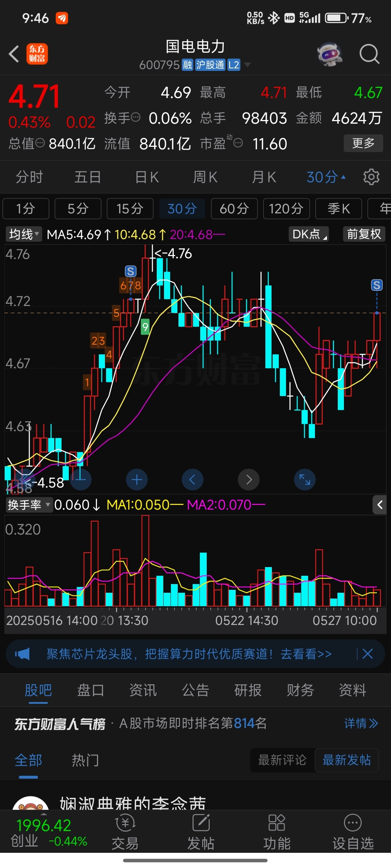The image size is (391, 868).
Task: Switch to 最新评论 sort
Action: pyautogui.click(x=282, y=760)
